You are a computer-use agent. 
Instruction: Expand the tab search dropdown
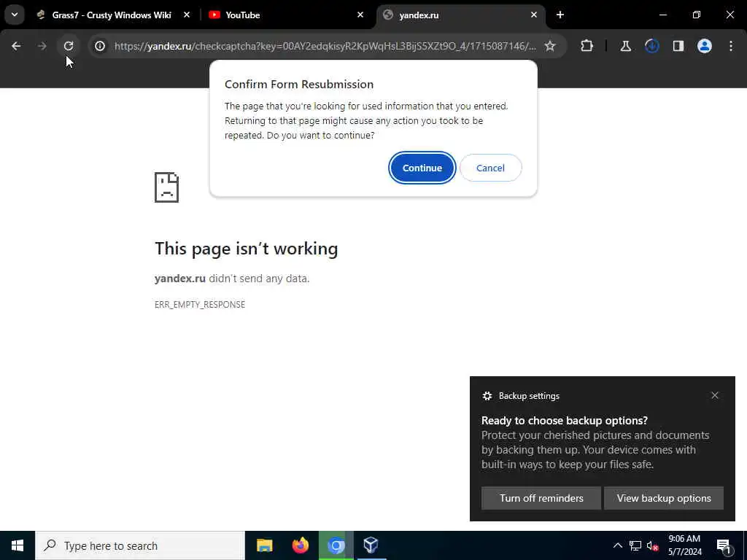[x=15, y=15]
